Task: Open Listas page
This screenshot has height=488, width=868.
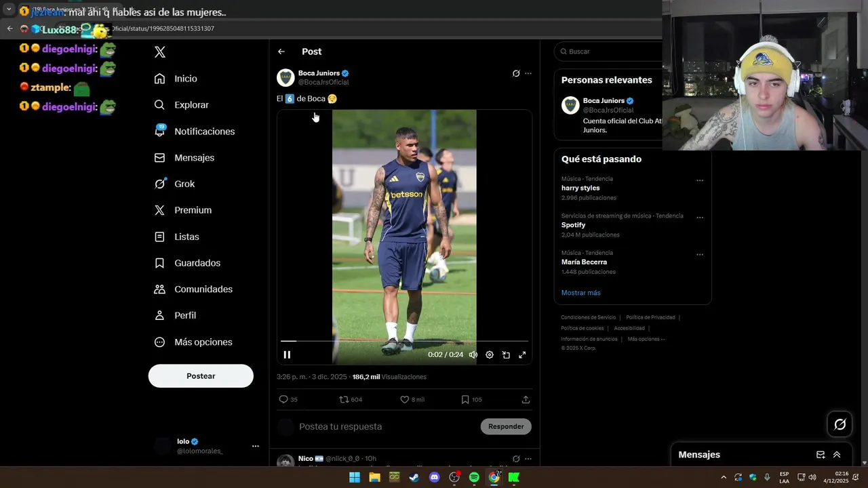Action: [x=176, y=237]
